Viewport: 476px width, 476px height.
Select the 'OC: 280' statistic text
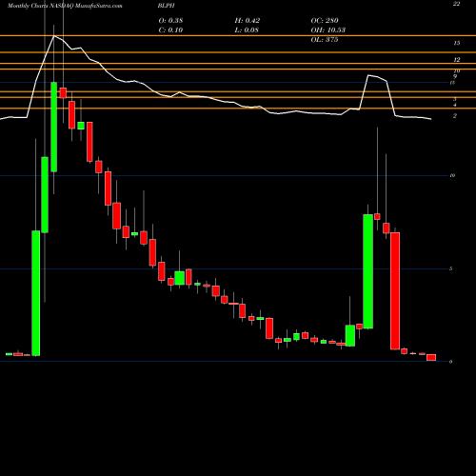pos(325,21)
